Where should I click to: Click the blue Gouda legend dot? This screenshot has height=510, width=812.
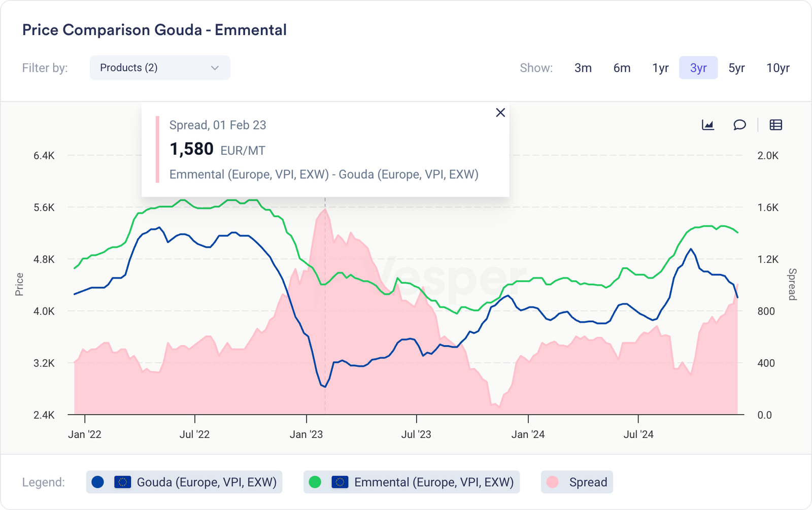pyautogui.click(x=98, y=482)
